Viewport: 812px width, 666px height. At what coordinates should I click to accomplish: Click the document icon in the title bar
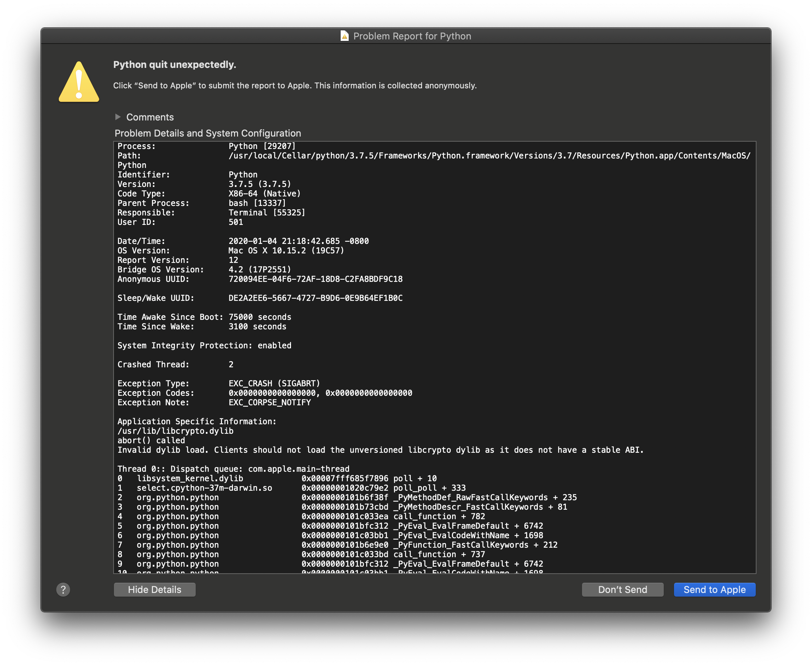pyautogui.click(x=344, y=36)
